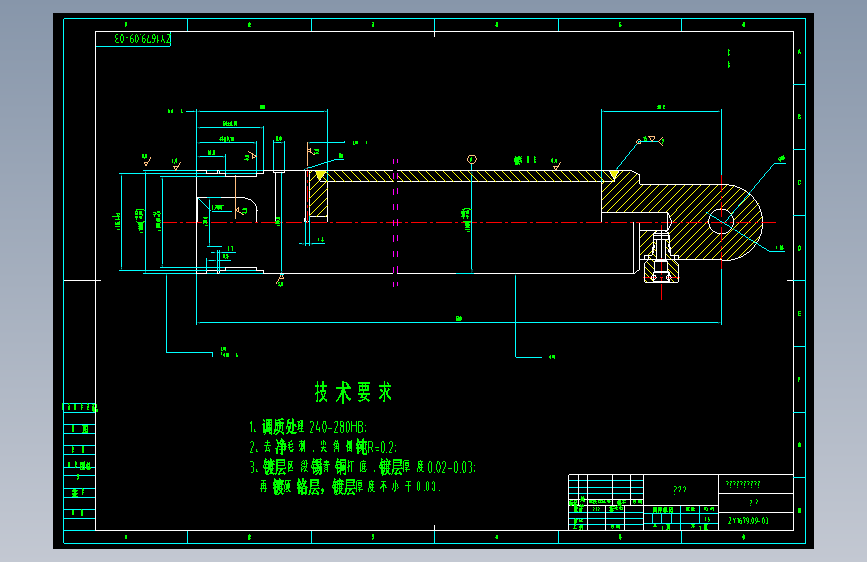
Task: Select note line 2 ending in R=0.2
Action: pos(322,446)
